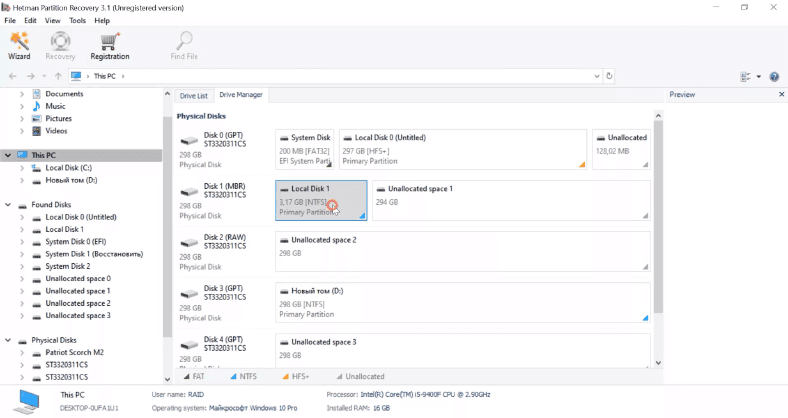
Task: Select System Disk 2 tree item
Action: point(67,266)
